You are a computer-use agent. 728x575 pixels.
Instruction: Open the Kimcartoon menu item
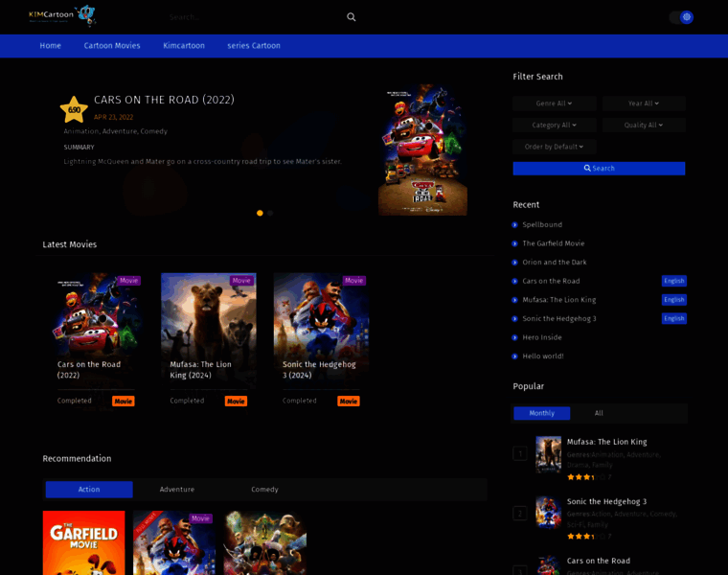tap(184, 45)
